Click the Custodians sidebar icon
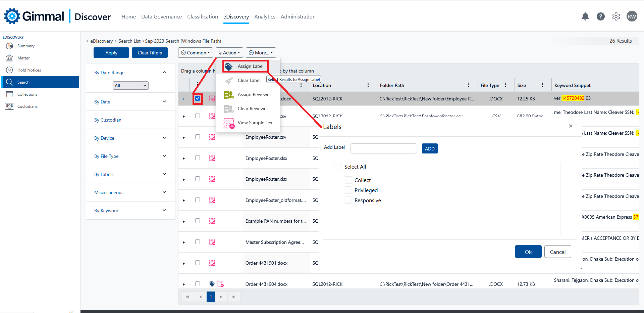Screen dimensions: 644x313 tap(9, 106)
